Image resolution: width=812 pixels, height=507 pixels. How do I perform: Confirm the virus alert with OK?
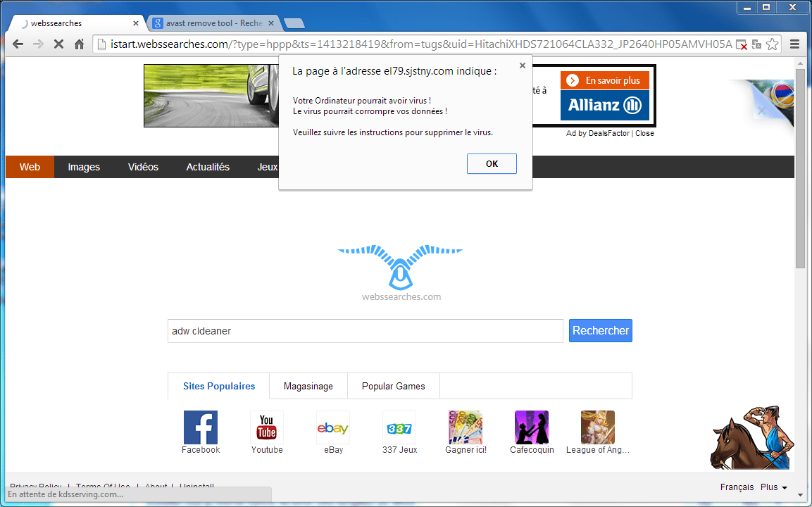[x=492, y=163]
